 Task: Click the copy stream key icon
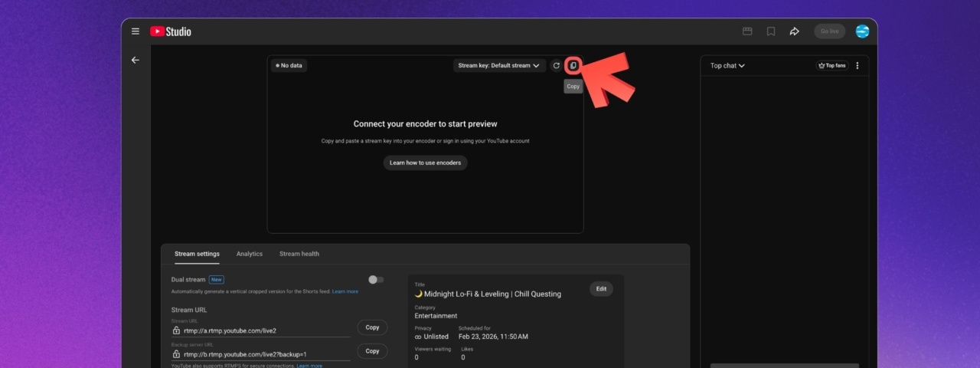pos(573,66)
